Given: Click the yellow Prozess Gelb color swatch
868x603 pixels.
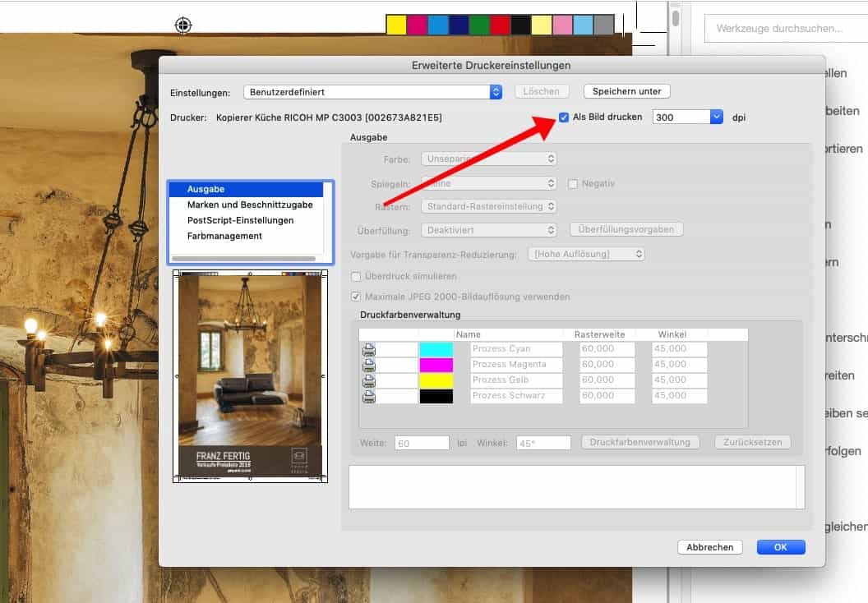Looking at the screenshot, I should 436,380.
